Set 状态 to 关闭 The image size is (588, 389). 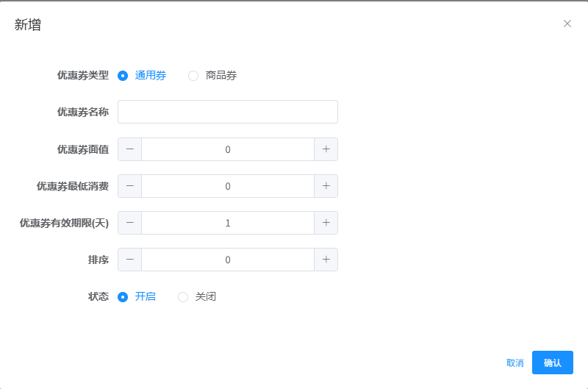pos(183,297)
